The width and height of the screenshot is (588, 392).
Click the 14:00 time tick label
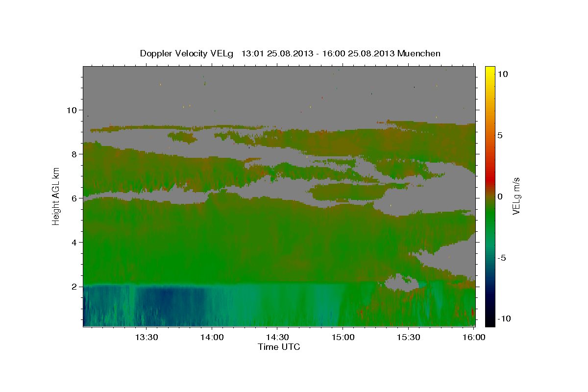pos(212,337)
